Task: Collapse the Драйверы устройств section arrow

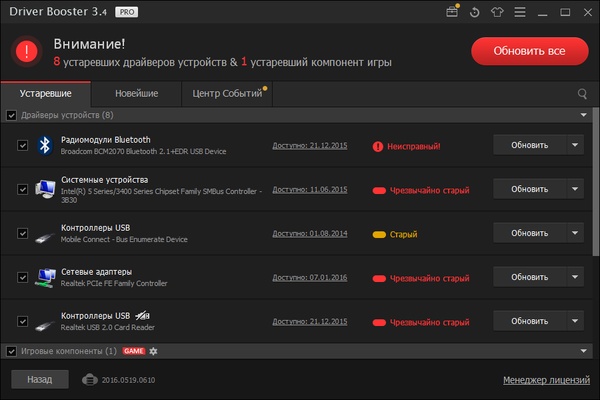Action: (583, 115)
